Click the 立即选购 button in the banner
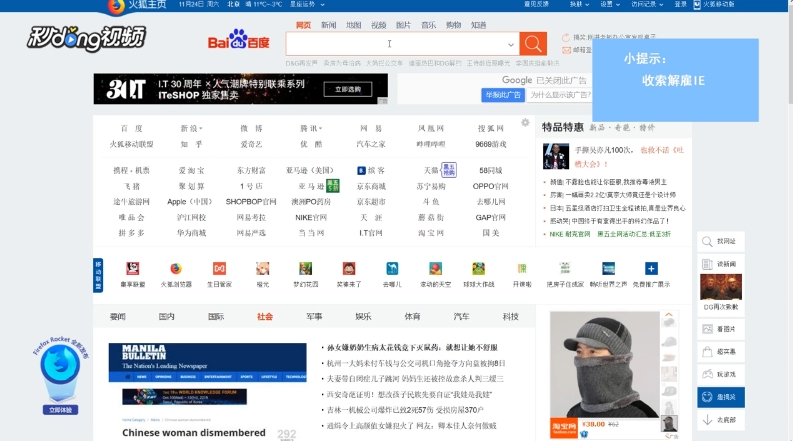The width and height of the screenshot is (793, 441). click(348, 89)
